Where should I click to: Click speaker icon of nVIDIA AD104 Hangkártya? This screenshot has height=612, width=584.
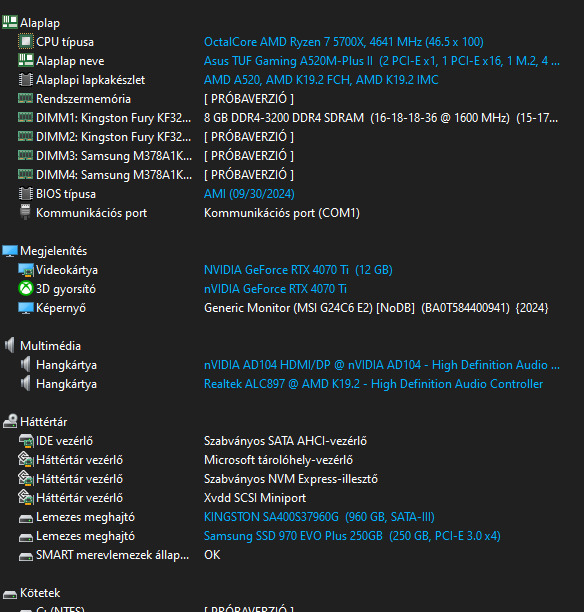coord(25,364)
